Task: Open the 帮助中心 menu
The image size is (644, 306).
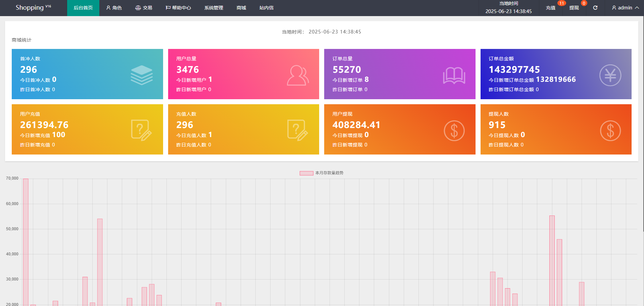Action: pyautogui.click(x=178, y=8)
